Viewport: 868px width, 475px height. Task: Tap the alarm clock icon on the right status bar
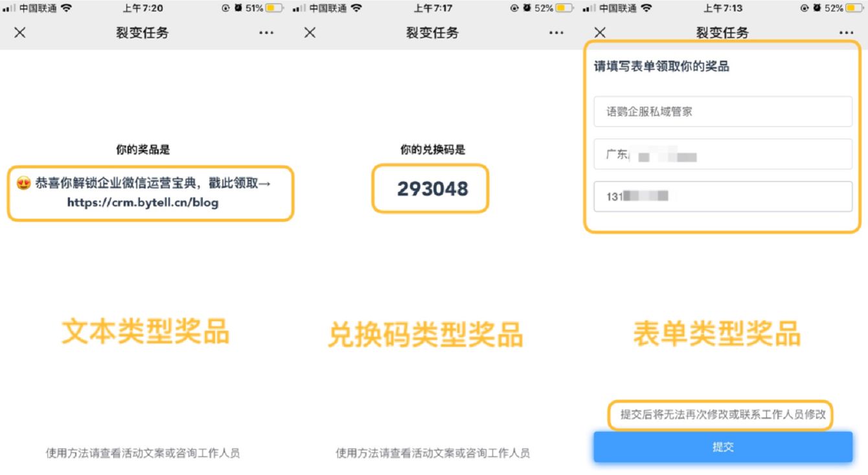tap(817, 8)
